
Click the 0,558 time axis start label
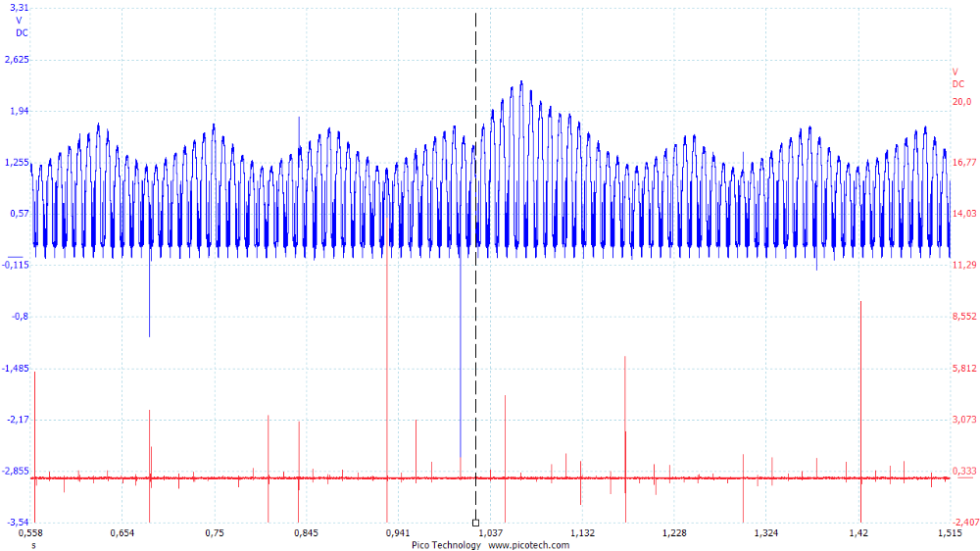pos(30,533)
